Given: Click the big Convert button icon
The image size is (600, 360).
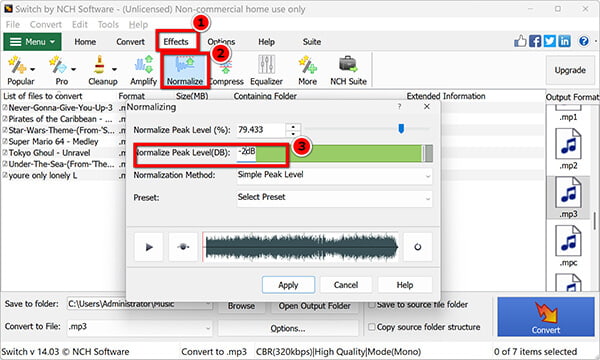Looking at the screenshot, I should (546, 317).
